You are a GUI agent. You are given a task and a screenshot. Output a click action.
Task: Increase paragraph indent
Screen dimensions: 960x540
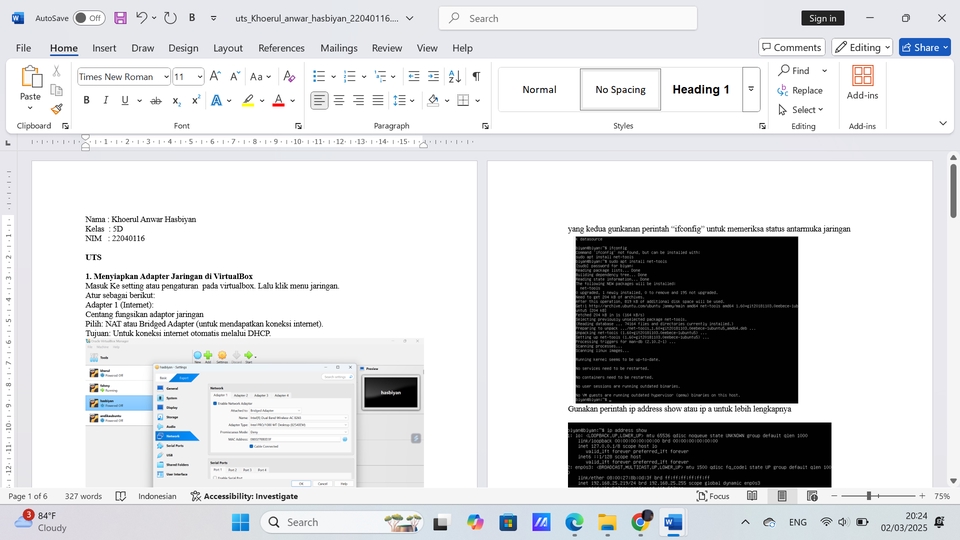coord(433,76)
